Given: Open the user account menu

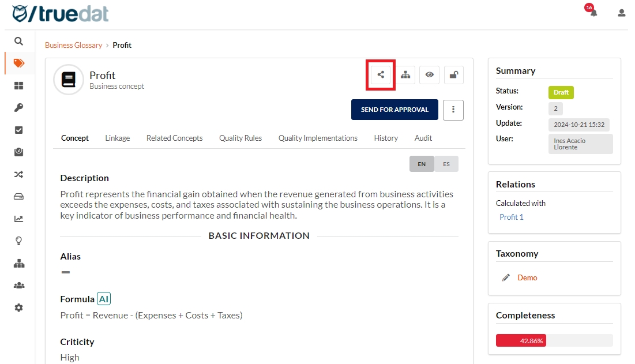Looking at the screenshot, I should 621,13.
